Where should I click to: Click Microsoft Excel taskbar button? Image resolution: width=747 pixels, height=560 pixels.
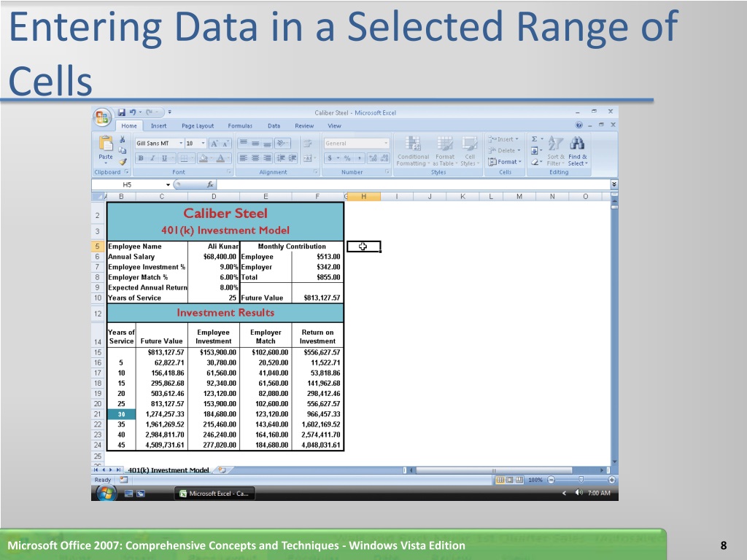215,494
